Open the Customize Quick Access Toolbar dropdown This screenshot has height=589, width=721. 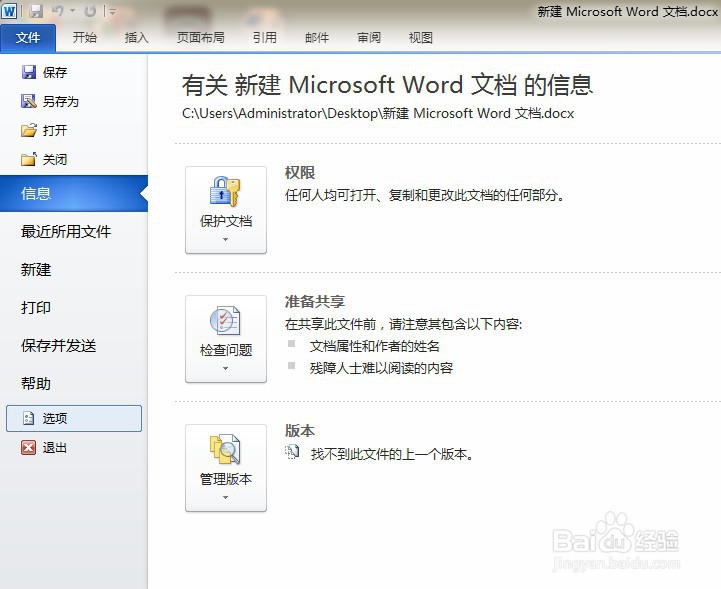112,11
